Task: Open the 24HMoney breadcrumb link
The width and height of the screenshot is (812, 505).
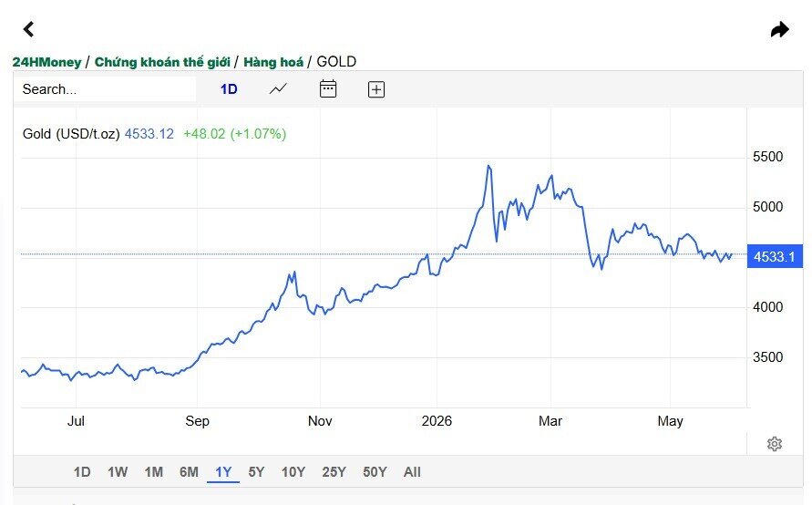Action: click(x=46, y=62)
